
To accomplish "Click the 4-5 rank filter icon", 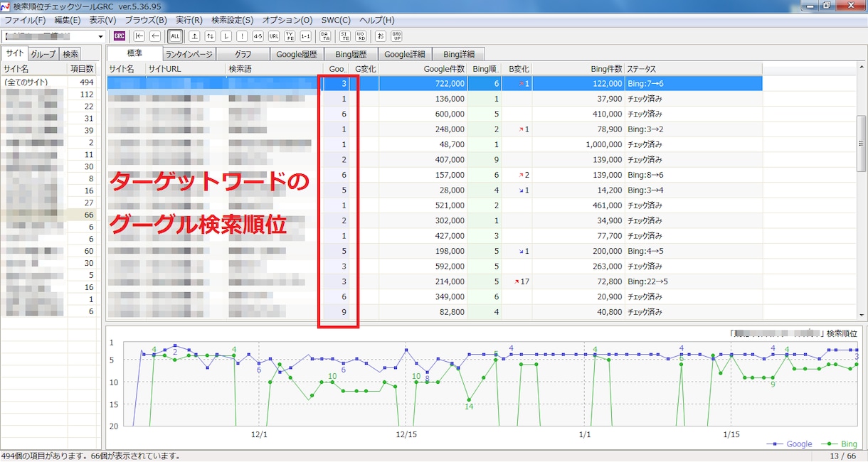I will click(x=258, y=36).
